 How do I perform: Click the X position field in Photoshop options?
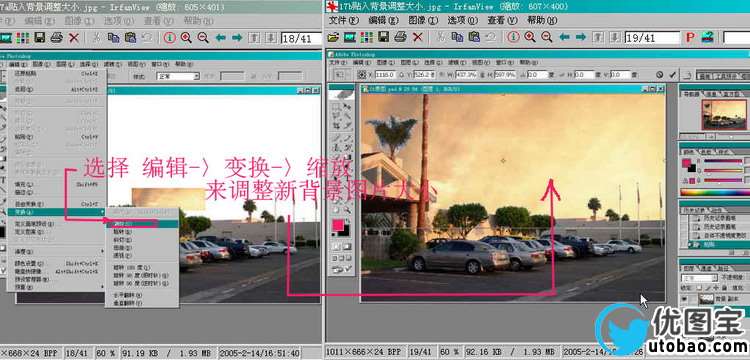point(385,75)
